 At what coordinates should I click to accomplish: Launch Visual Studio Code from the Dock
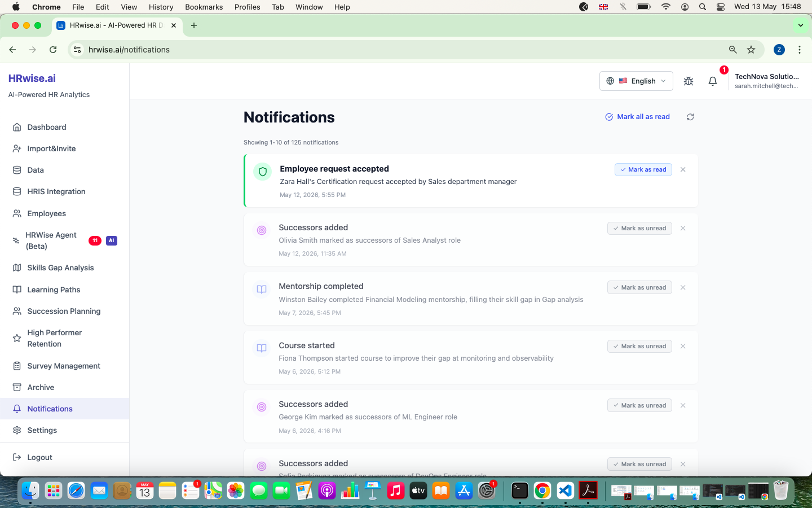[565, 491]
